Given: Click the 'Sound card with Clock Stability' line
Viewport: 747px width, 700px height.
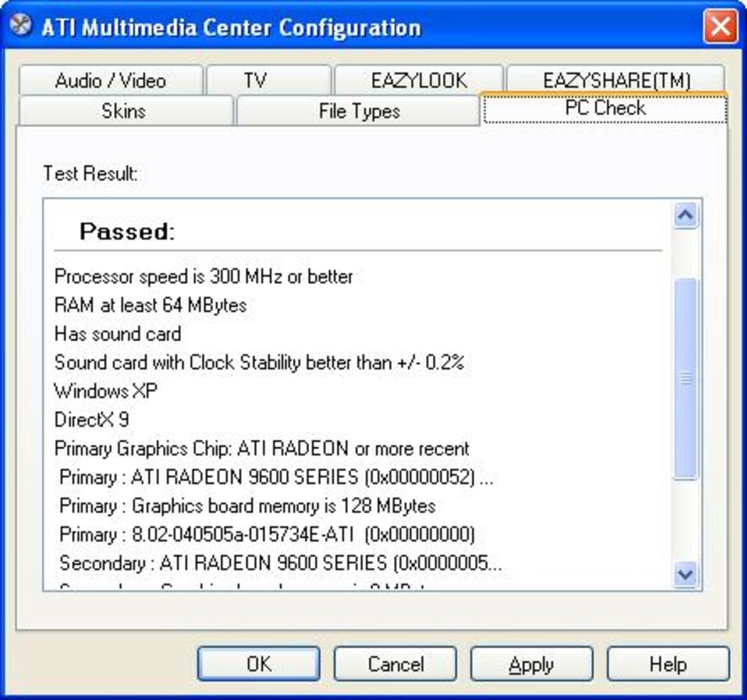Looking at the screenshot, I should click(x=259, y=362).
